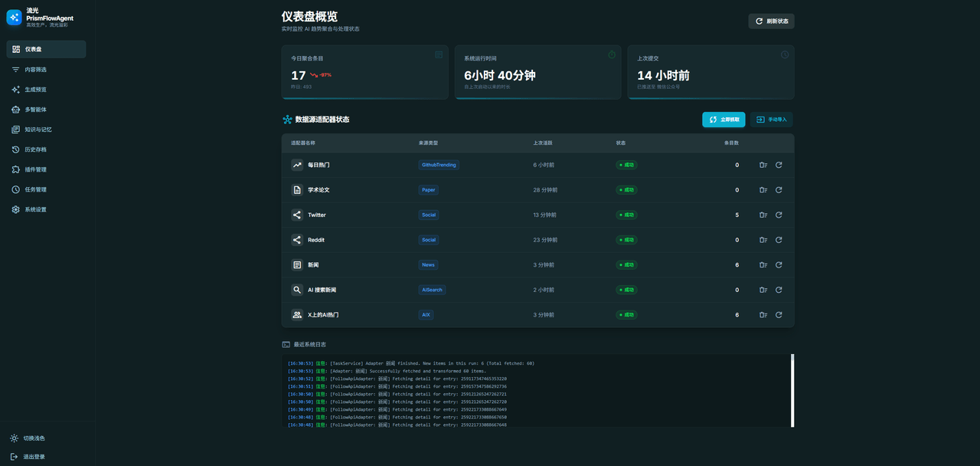Image resolution: width=980 pixels, height=466 pixels.
Task: Refresh the X上的AI热门 adapter
Action: click(x=779, y=315)
